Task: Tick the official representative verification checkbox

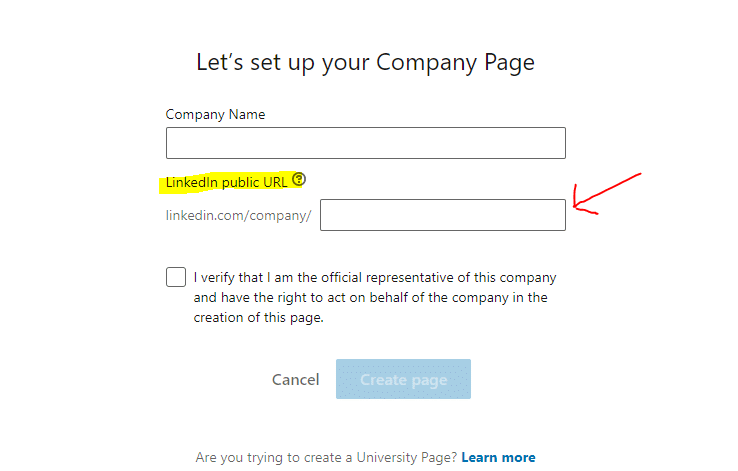Action: tap(176, 277)
